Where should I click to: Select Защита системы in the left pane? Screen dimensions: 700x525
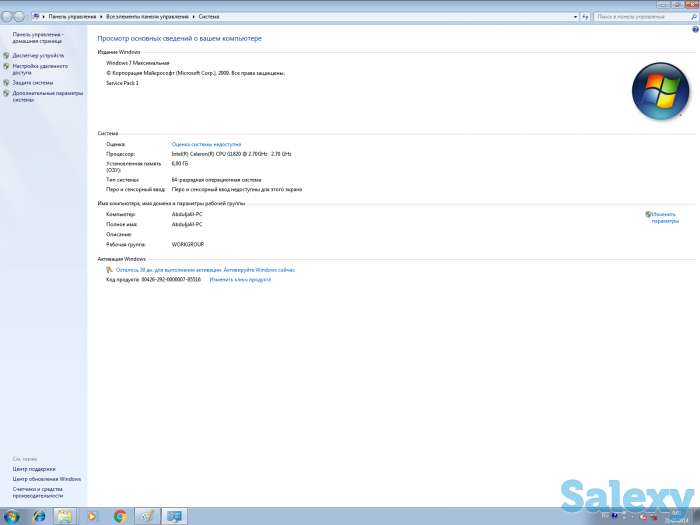click(33, 83)
